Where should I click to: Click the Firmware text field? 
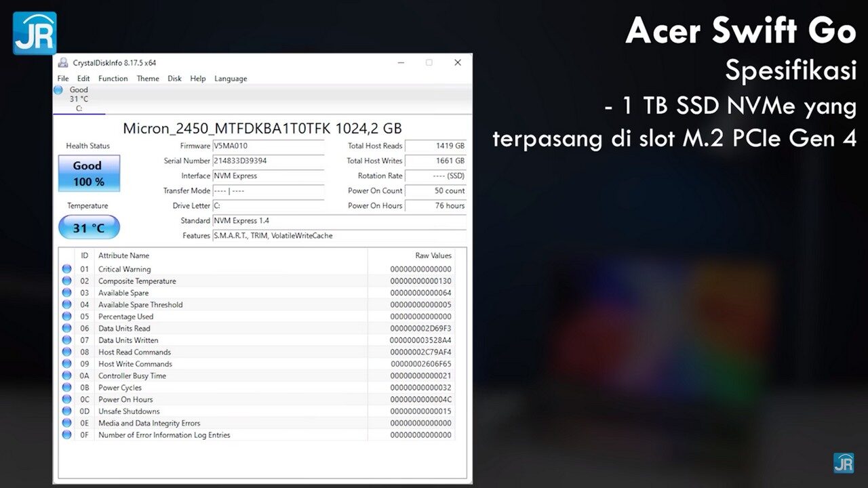(x=268, y=146)
